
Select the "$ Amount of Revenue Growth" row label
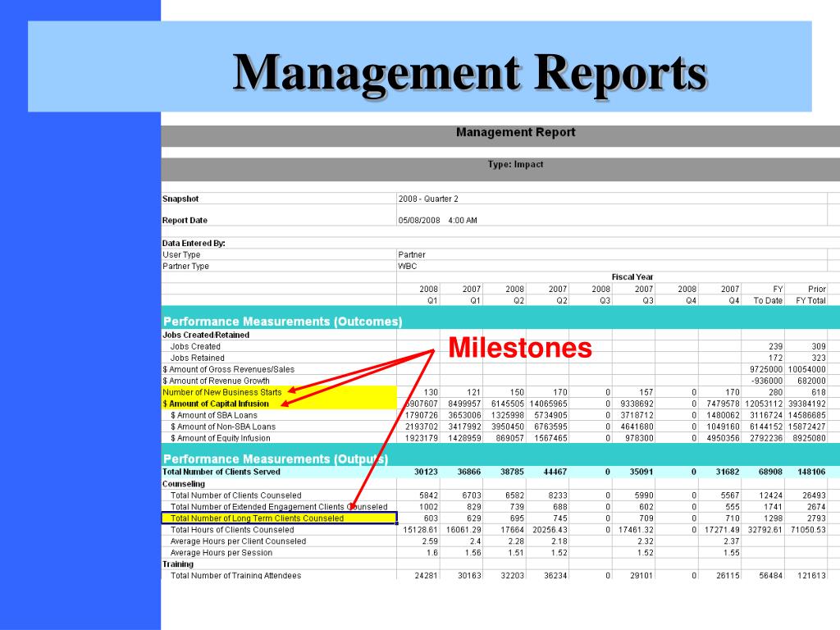pyautogui.click(x=217, y=381)
